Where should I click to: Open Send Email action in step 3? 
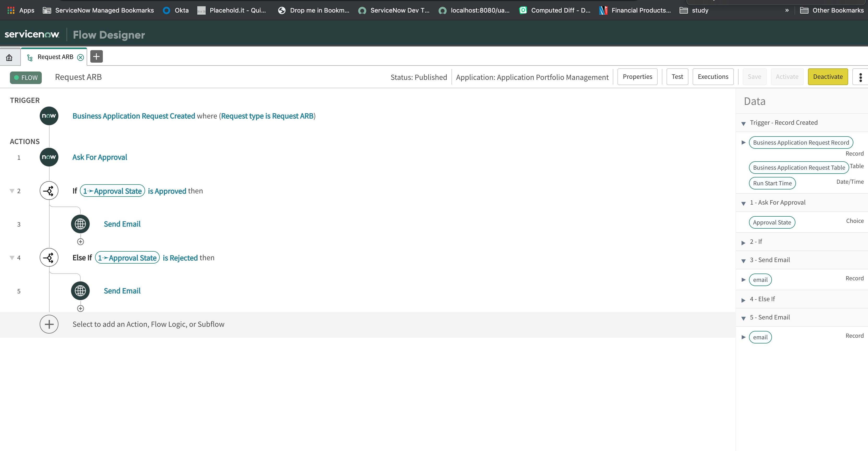click(122, 224)
